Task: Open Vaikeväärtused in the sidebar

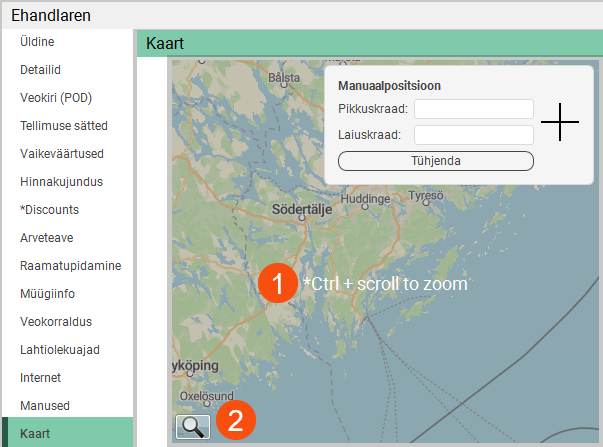Action: [62, 154]
